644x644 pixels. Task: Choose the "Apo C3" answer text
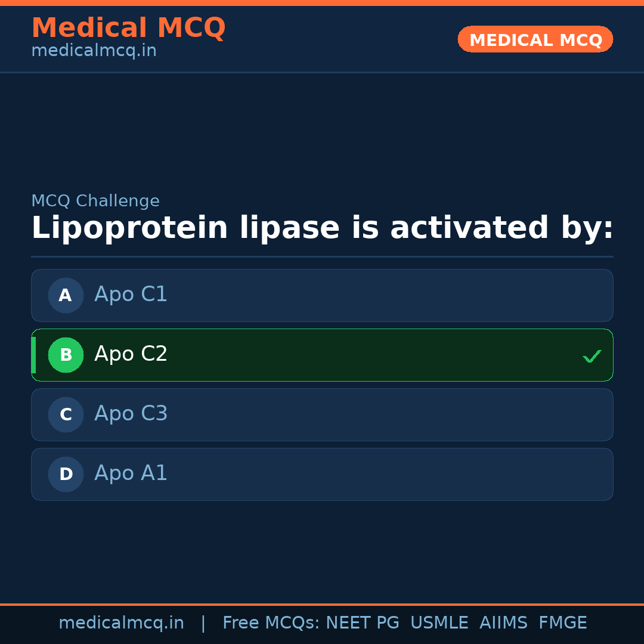[x=131, y=414]
